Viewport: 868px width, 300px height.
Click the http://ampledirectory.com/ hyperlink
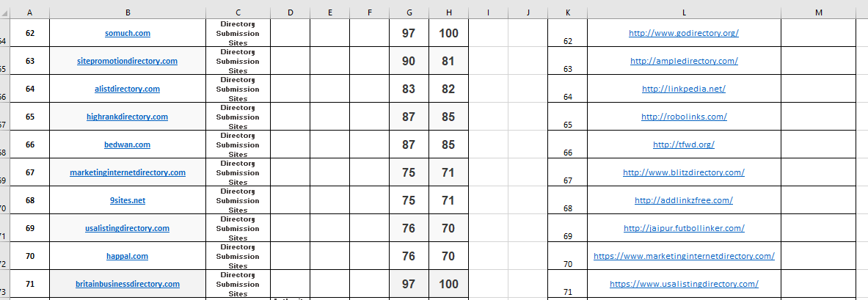(x=684, y=62)
